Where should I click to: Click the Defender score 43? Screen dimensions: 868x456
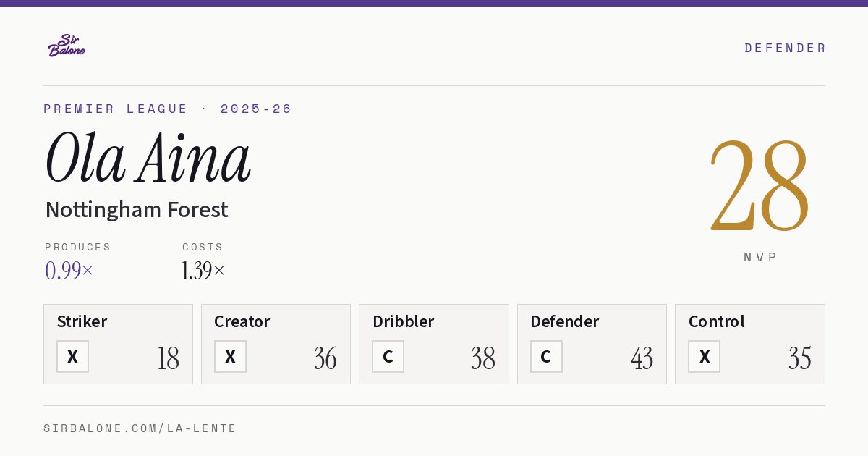(x=642, y=358)
